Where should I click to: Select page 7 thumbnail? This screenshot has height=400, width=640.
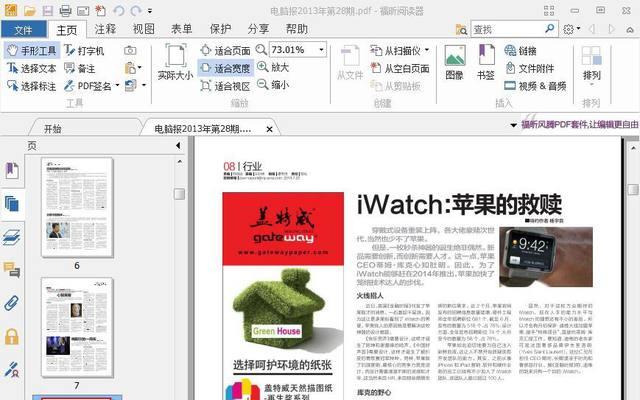tap(77, 327)
